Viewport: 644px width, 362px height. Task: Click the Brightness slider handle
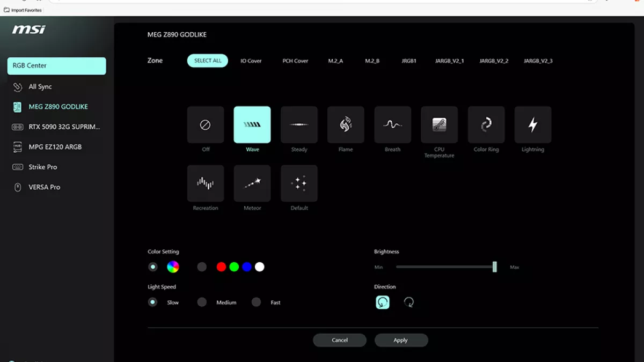[494, 267]
